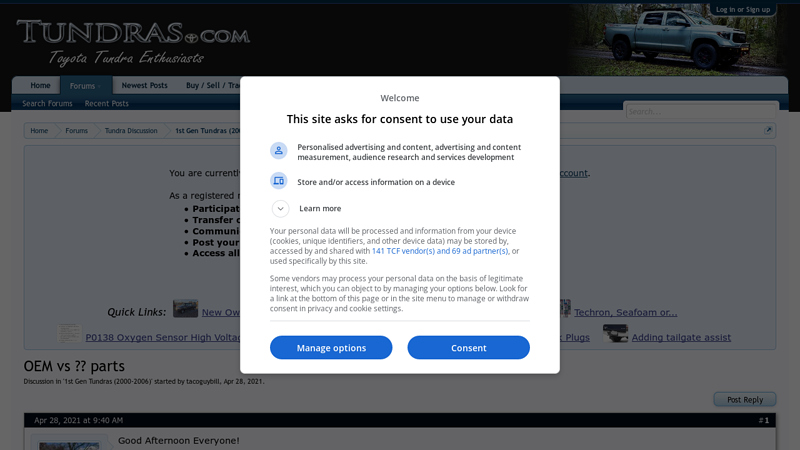Click the Quick Links truck thumbnail
The height and width of the screenshot is (450, 800).
coord(185,309)
